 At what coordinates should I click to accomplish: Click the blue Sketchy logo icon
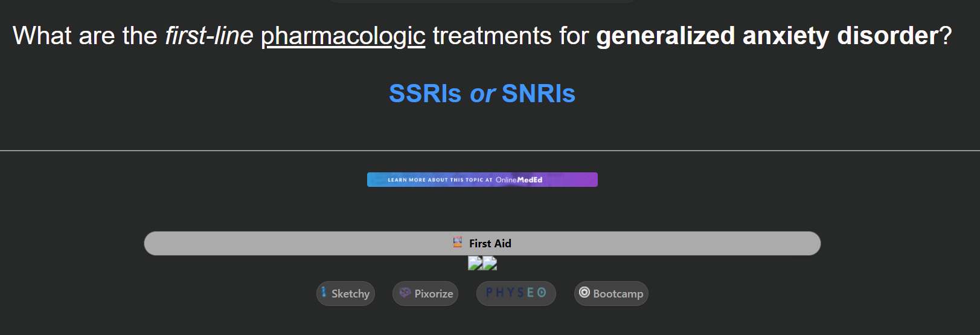[x=324, y=293]
